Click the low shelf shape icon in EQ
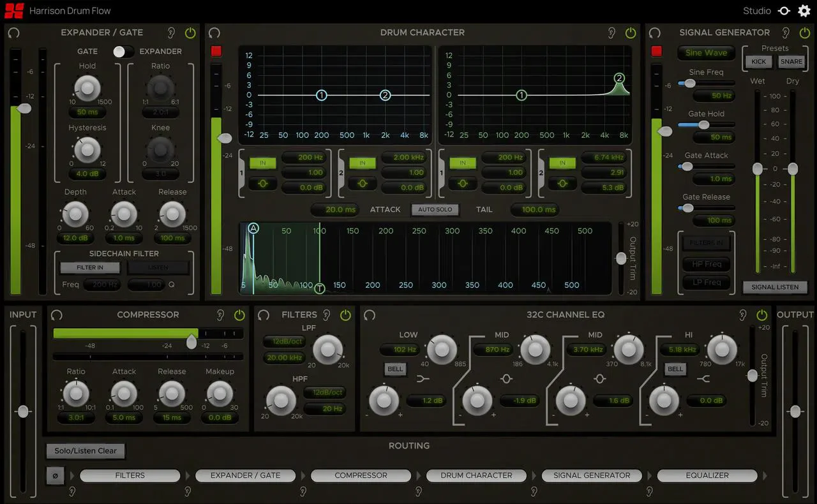817x504 pixels. [423, 379]
